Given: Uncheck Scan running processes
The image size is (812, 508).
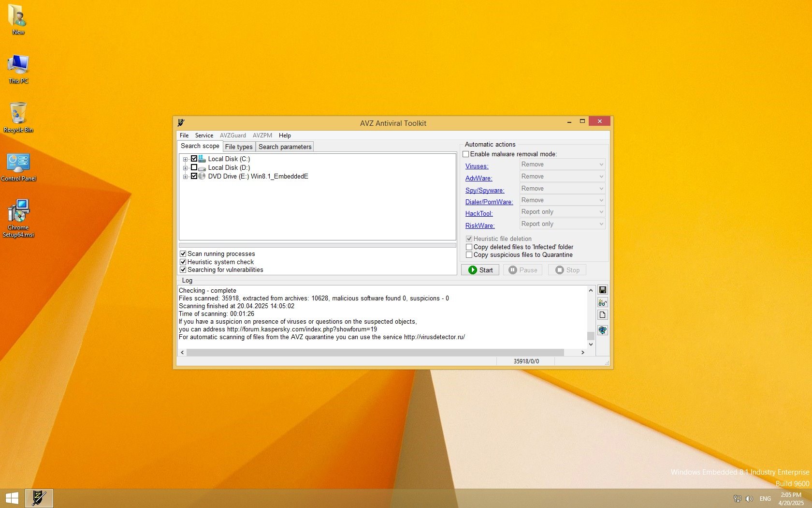Looking at the screenshot, I should [183, 254].
